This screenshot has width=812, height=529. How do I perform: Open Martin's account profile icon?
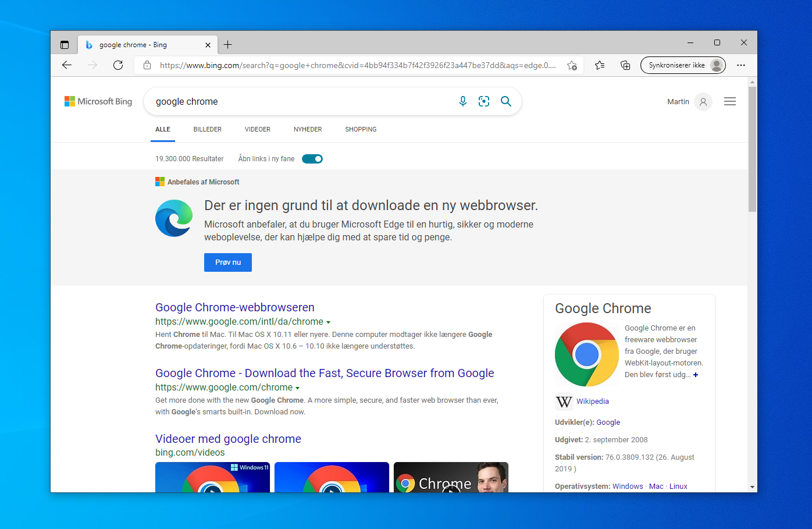point(703,101)
